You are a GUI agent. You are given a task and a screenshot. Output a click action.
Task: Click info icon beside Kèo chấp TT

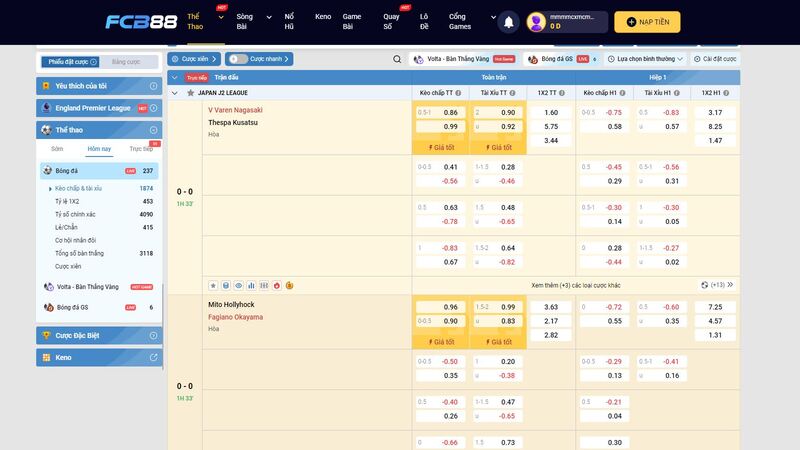[x=458, y=93]
